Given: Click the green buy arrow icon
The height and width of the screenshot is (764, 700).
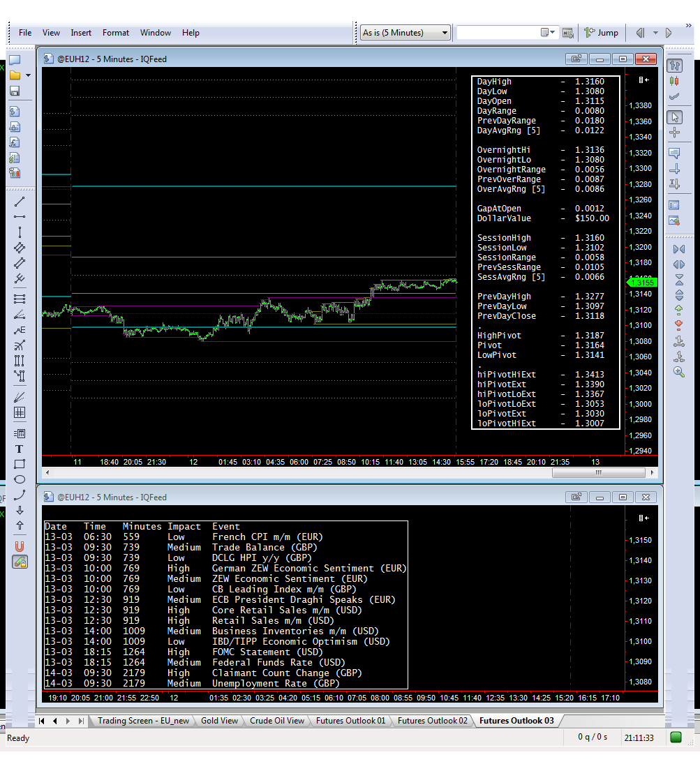Looking at the screenshot, I should tap(678, 309).
